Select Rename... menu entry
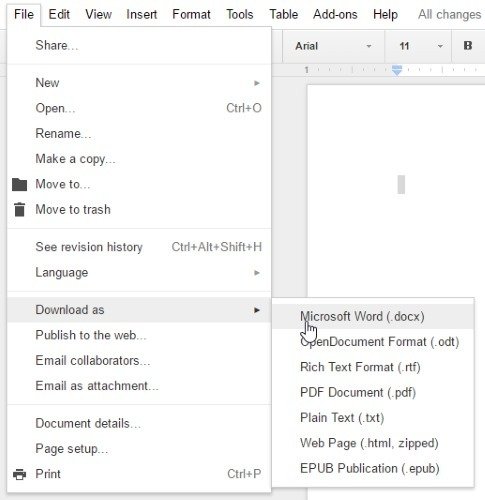 pyautogui.click(x=139, y=133)
